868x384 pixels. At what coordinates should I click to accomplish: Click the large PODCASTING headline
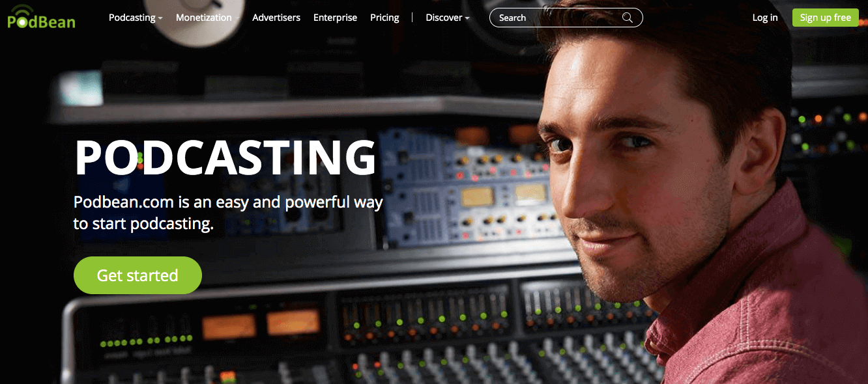pos(225,158)
